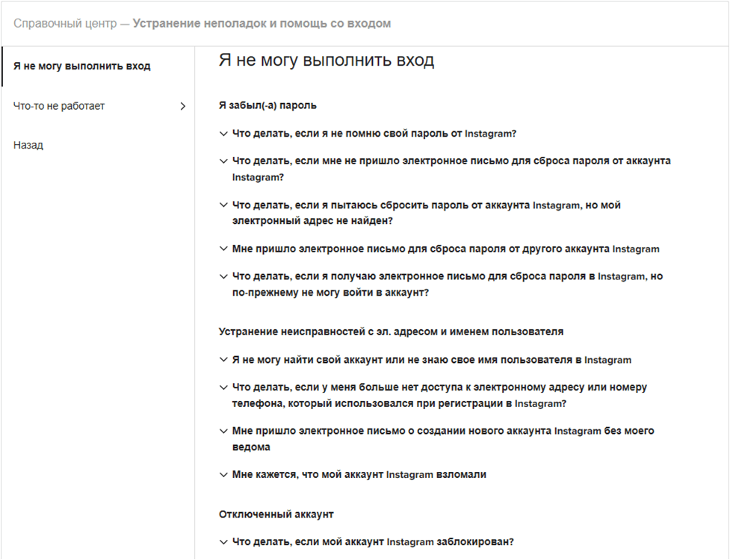Go back via 'Назад' in sidebar

[x=28, y=145]
